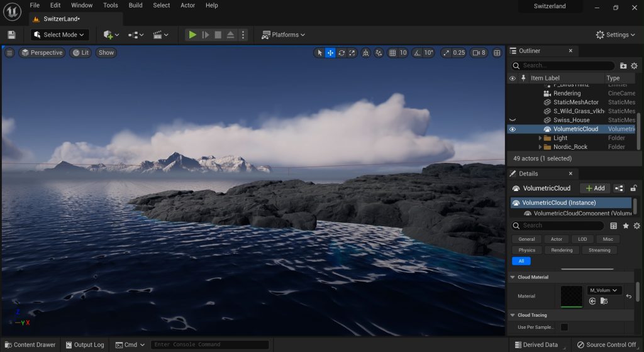Select the Physics filter in Details
The width and height of the screenshot is (644, 352).
tap(526, 250)
